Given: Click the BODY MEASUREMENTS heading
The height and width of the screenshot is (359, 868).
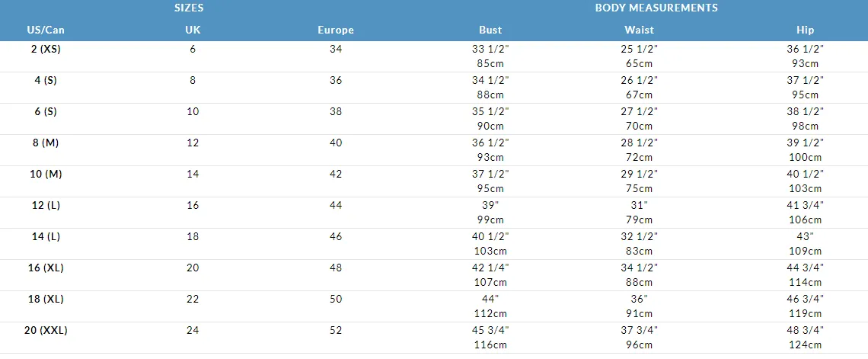Looking at the screenshot, I should (656, 8).
